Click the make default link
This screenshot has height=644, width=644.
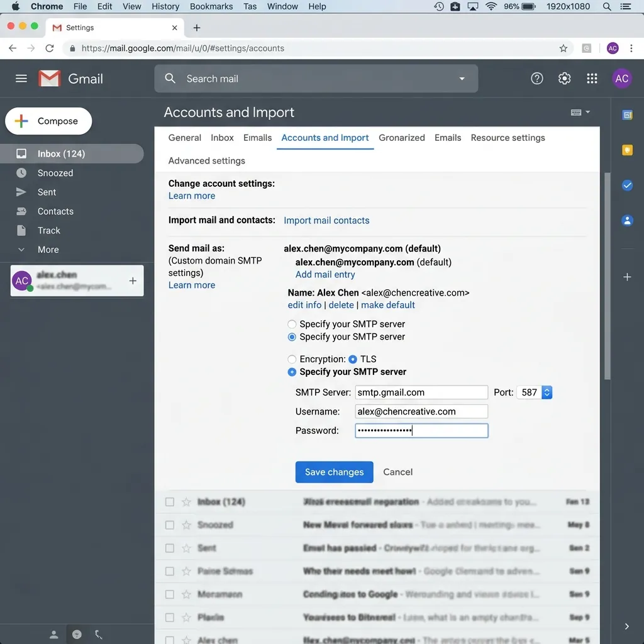387,305
